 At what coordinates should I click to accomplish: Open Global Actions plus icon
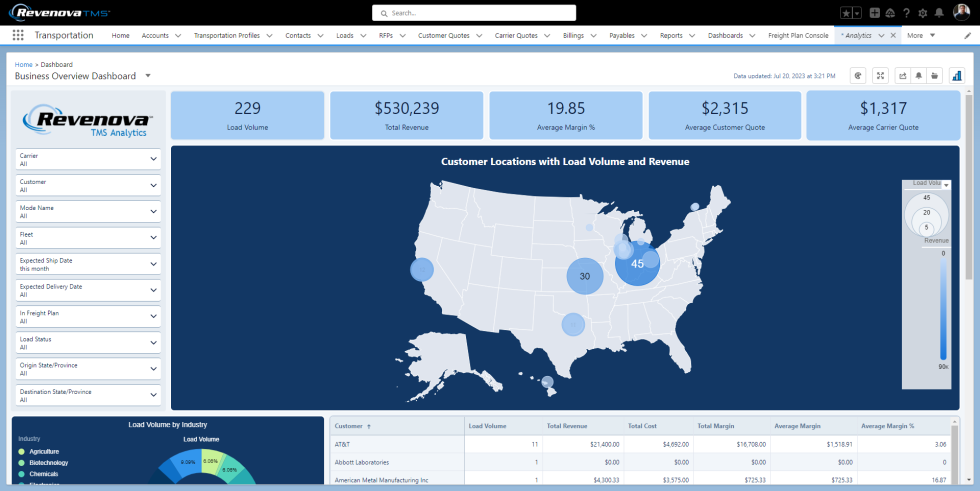[x=875, y=13]
